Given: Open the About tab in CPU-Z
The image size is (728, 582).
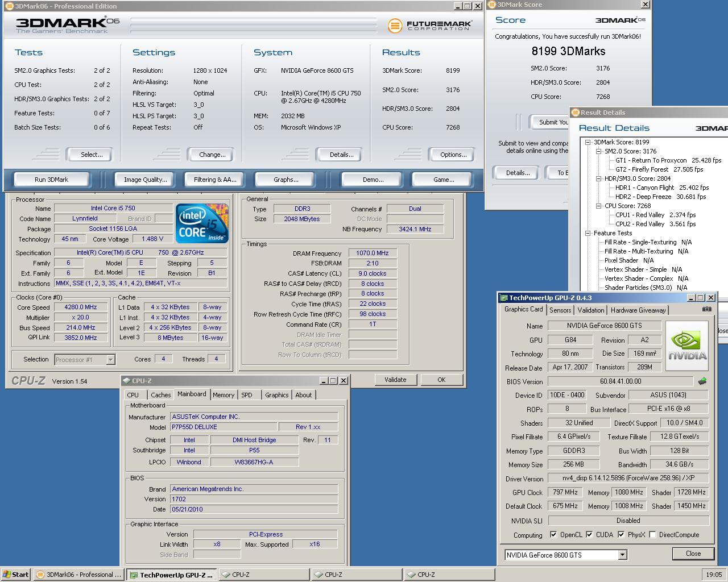Looking at the screenshot, I should click(x=304, y=395).
